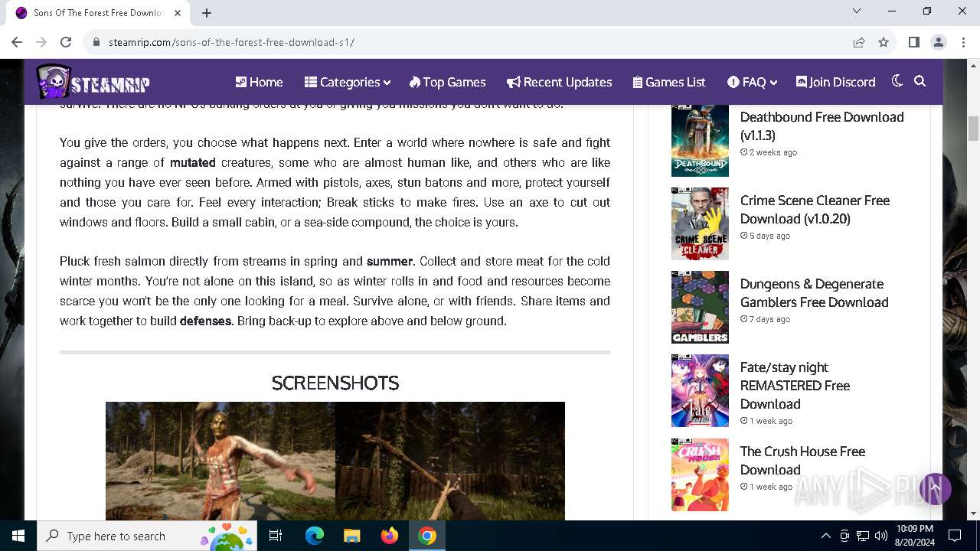Open network status tray icon
The width and height of the screenshot is (980, 551).
[x=863, y=536]
